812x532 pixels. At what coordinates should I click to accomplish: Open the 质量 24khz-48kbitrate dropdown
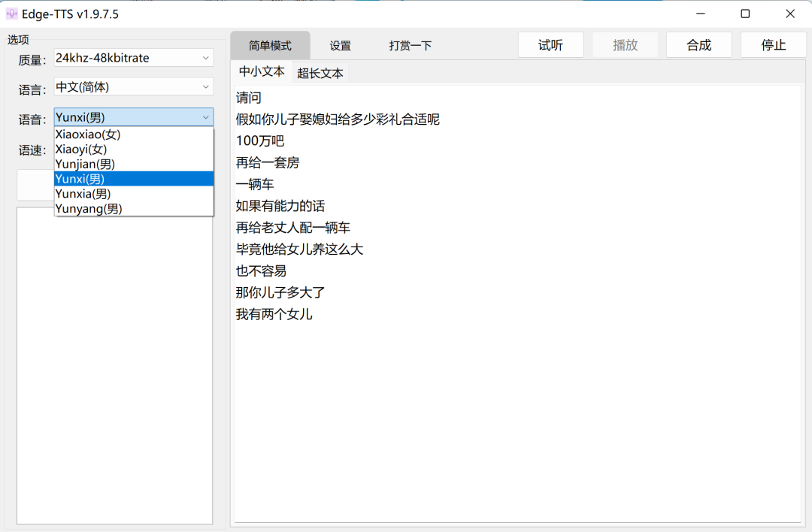[134, 58]
